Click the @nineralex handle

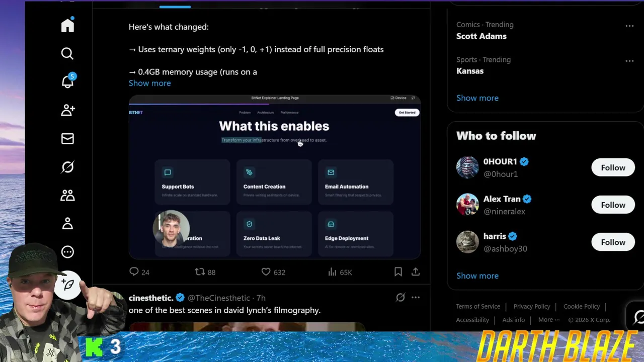tap(504, 211)
